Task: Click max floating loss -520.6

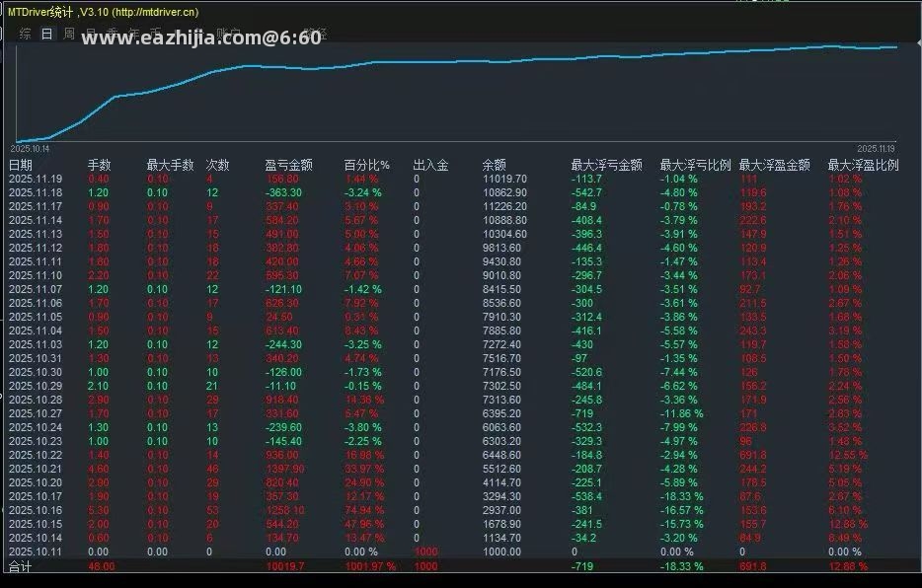Action: (586, 372)
